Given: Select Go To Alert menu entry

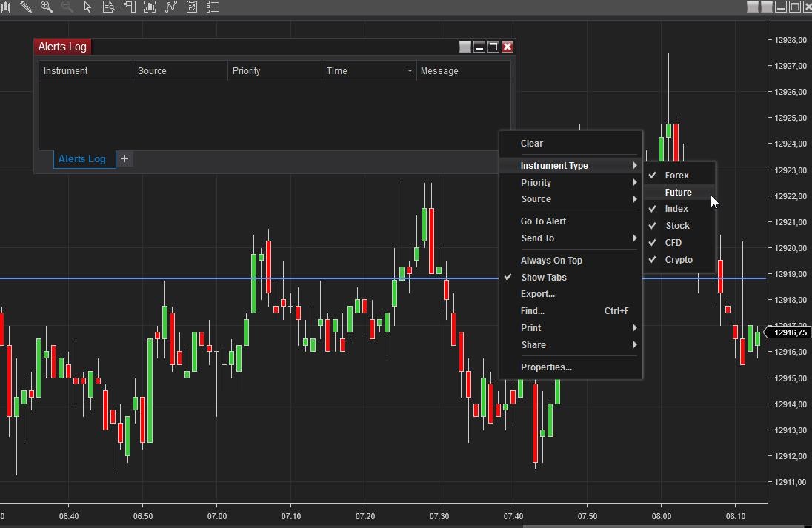Looking at the screenshot, I should (x=570, y=221).
